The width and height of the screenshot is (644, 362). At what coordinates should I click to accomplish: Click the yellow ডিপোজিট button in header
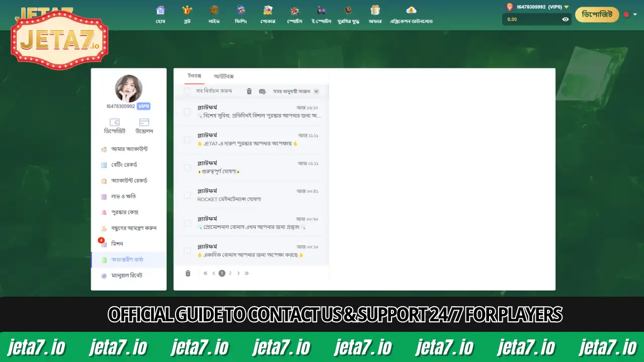597,15
